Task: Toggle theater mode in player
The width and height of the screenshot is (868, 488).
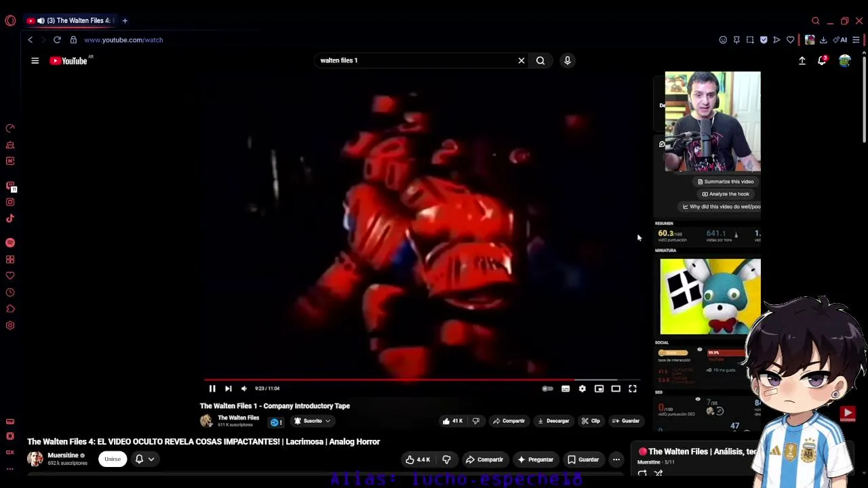Action: 616,388
